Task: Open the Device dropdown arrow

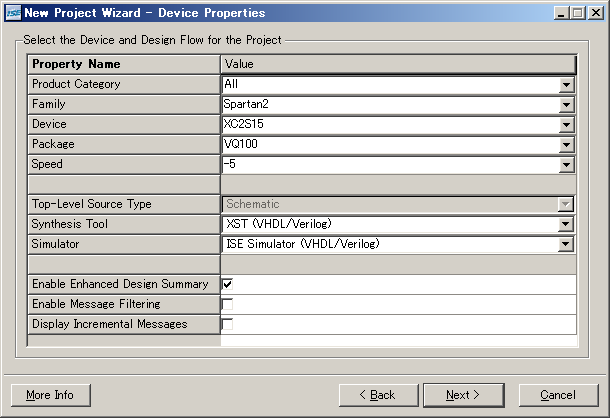Action: point(566,125)
